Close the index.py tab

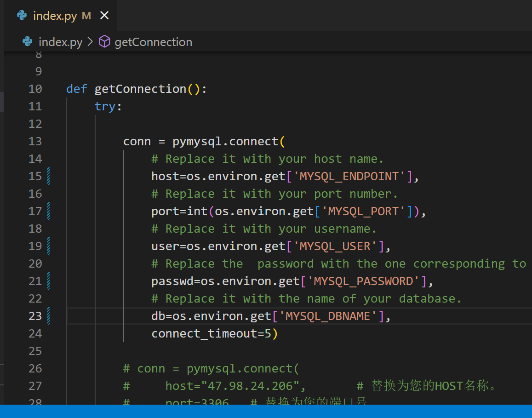pyautogui.click(x=104, y=15)
